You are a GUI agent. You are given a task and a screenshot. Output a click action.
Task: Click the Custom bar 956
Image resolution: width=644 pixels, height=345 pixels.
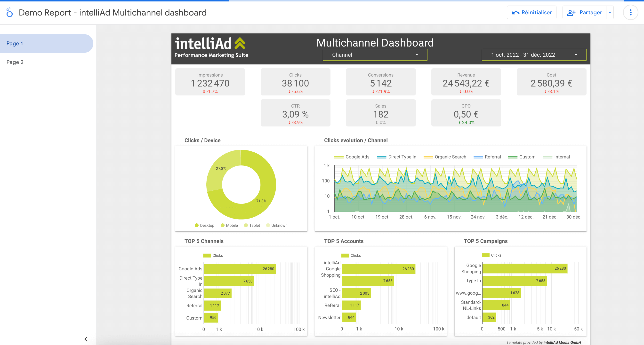click(211, 318)
